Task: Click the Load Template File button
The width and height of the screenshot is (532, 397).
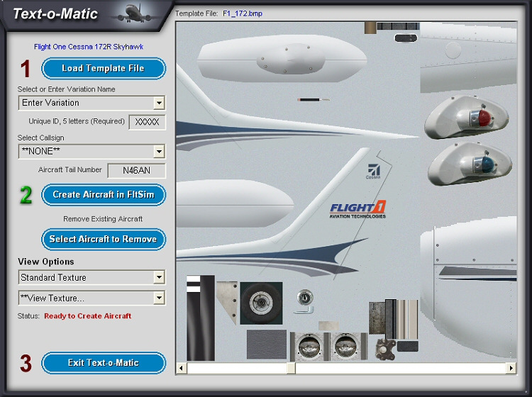Action: 104,69
